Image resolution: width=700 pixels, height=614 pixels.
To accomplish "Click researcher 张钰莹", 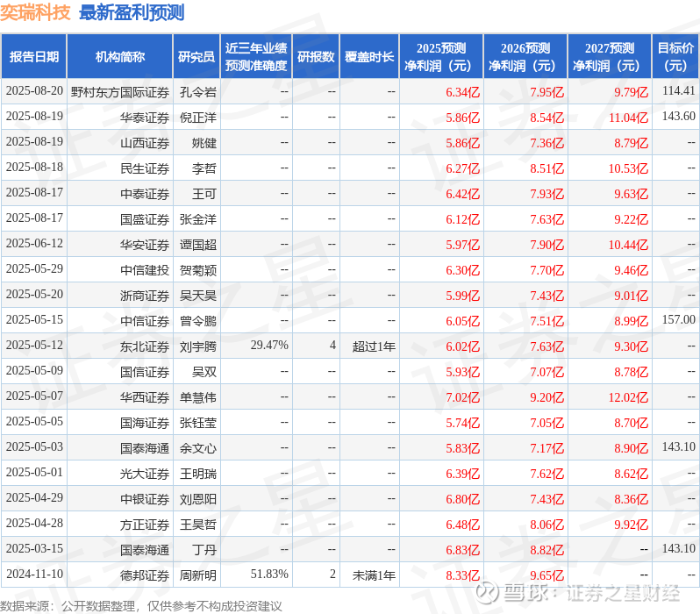I will click(x=197, y=423).
